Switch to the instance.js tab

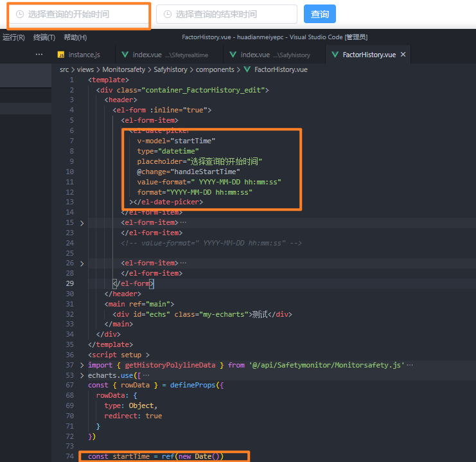click(84, 55)
